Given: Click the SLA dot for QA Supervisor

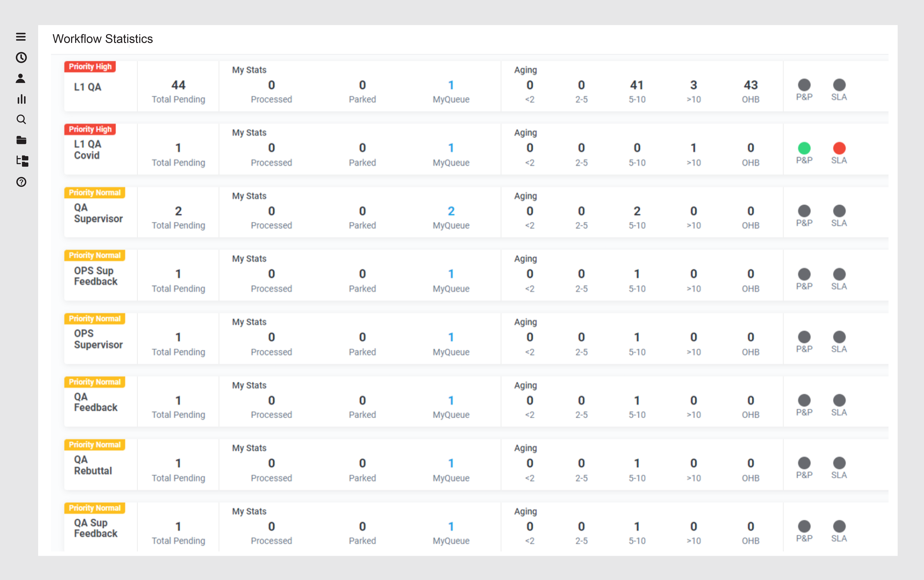Looking at the screenshot, I should point(839,211).
